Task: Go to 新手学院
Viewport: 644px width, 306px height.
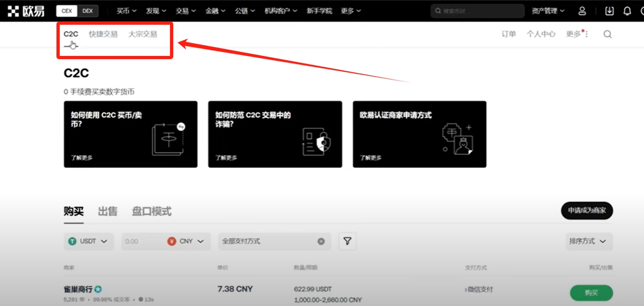Action: pyautogui.click(x=319, y=11)
